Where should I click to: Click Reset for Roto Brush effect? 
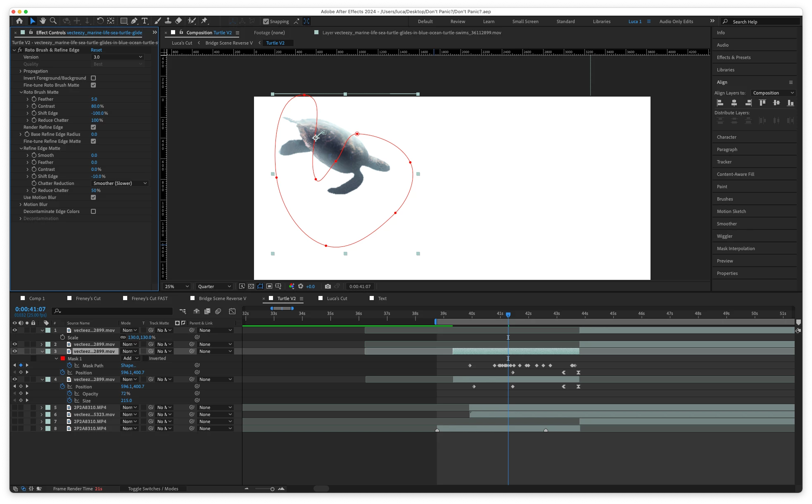coord(96,50)
